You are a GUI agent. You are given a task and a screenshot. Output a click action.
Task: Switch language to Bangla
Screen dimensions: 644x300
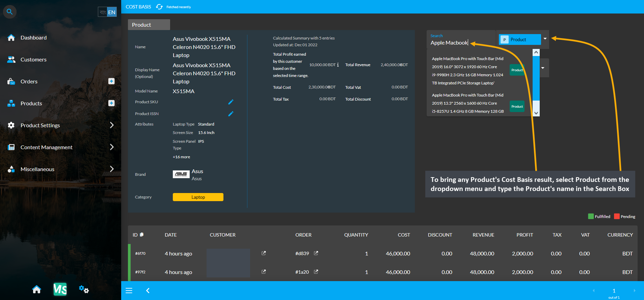click(x=103, y=12)
